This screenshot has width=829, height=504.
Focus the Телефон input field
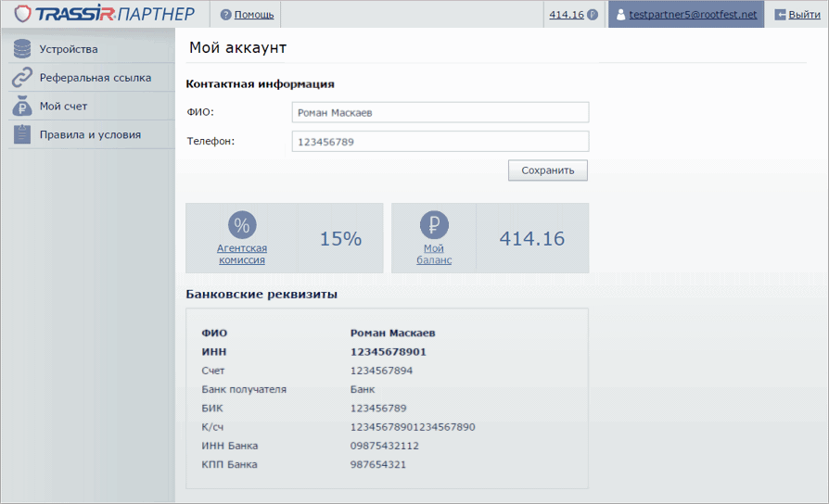coord(440,142)
